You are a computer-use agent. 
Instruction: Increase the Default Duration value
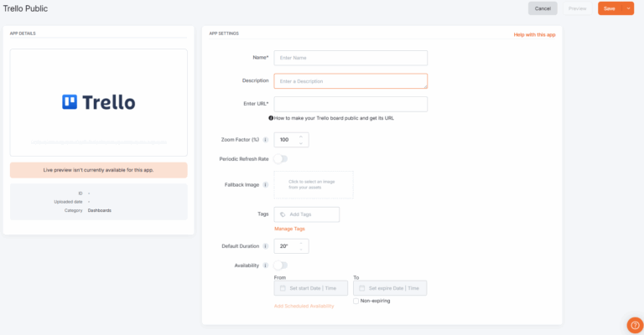click(301, 243)
